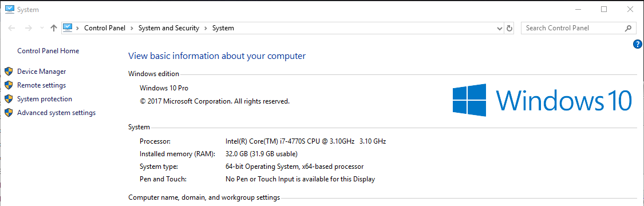The image size is (644, 206).
Task: Open Control Panel Home link
Action: 48,51
